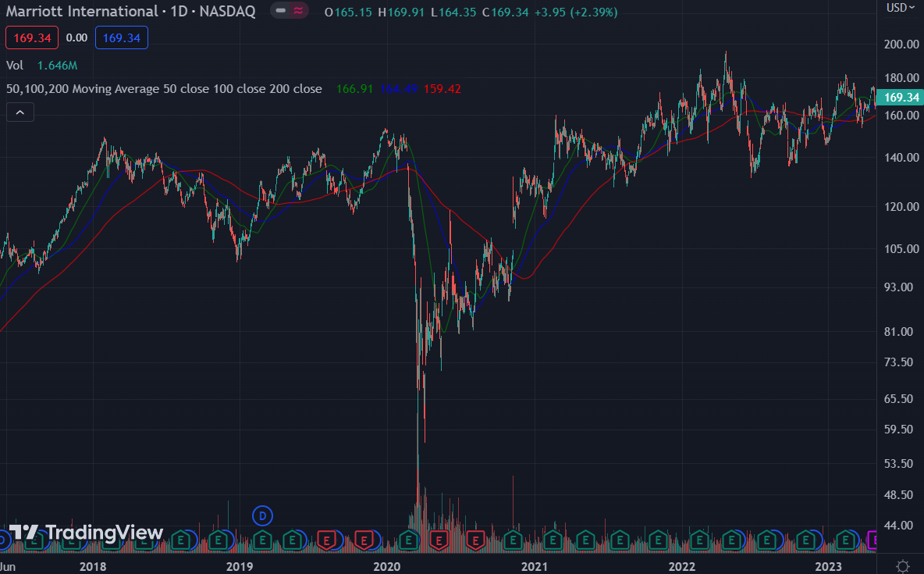
Task: Open the green earnings marker at early 2020
Action: (x=408, y=540)
